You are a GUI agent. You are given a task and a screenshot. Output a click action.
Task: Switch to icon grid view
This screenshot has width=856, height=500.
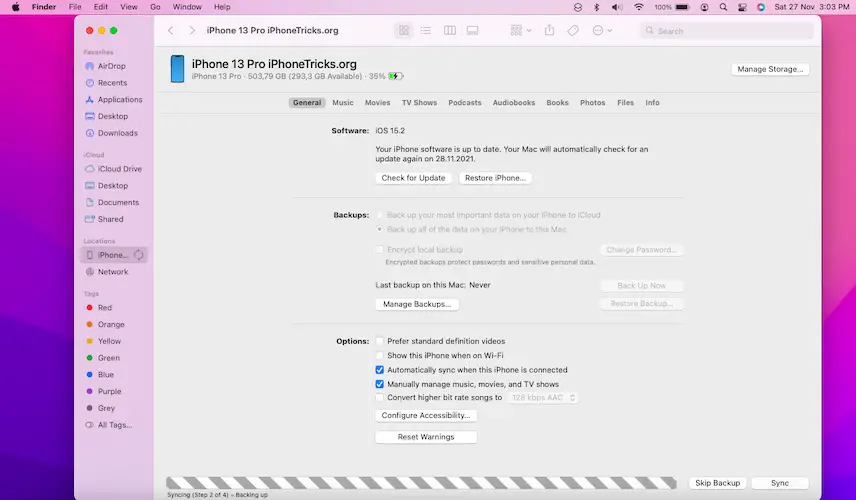pyautogui.click(x=404, y=31)
